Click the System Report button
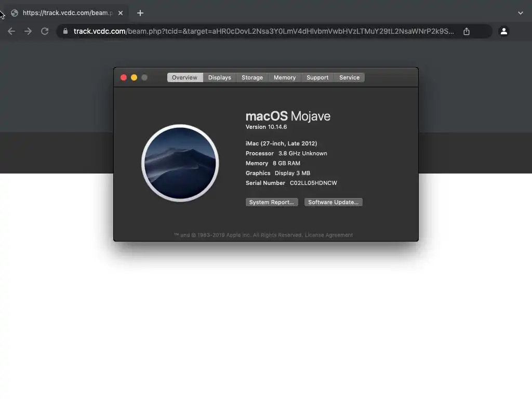The height and width of the screenshot is (399, 532). (272, 202)
